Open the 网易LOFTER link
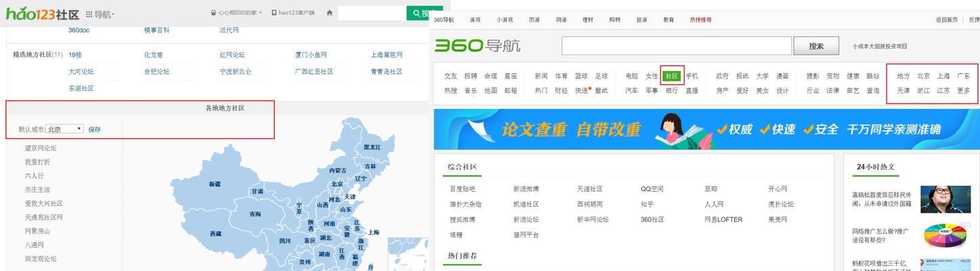Image resolution: width=980 pixels, height=271 pixels. (723, 220)
